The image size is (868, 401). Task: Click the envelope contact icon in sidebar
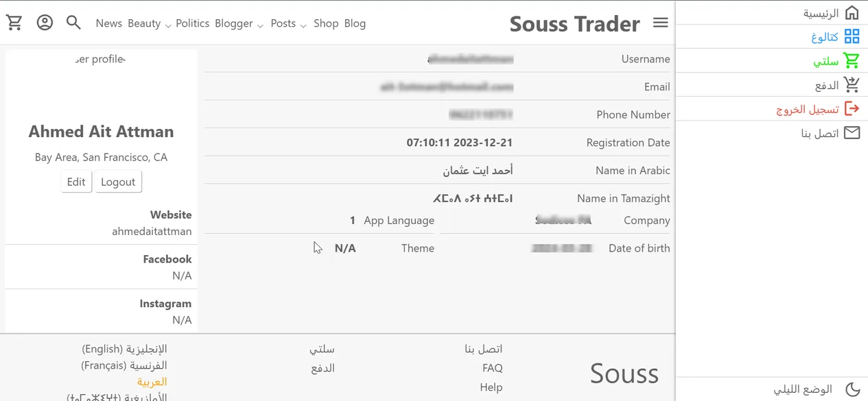pos(852,133)
